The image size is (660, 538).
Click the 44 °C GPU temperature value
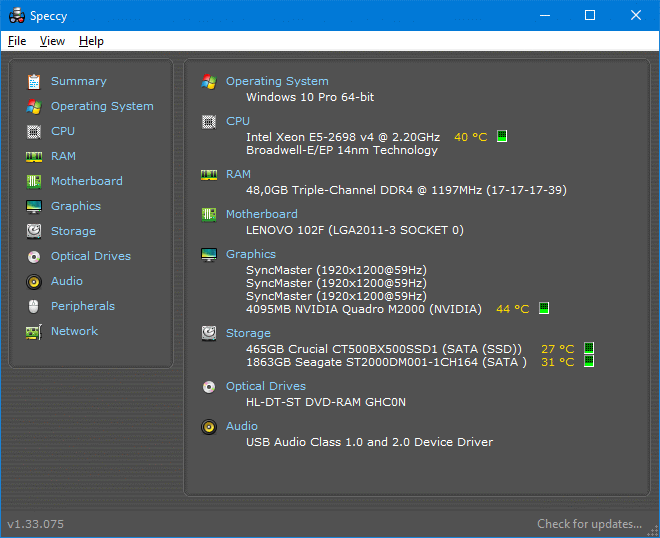click(512, 309)
